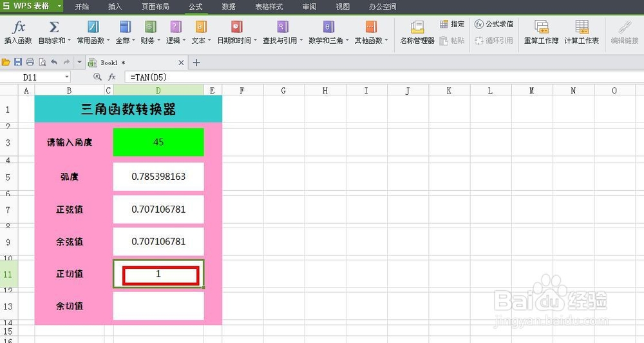The image size is (644, 343).
Task: Click Calculate Sheet (计算工作表)
Action: pyautogui.click(x=582, y=32)
